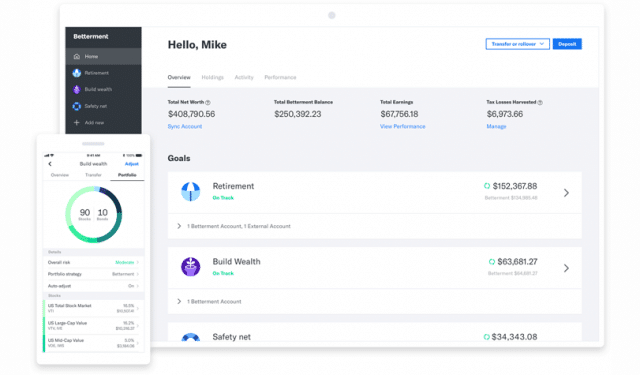
Task: Tap the back arrow on phone screen
Action: point(50,164)
